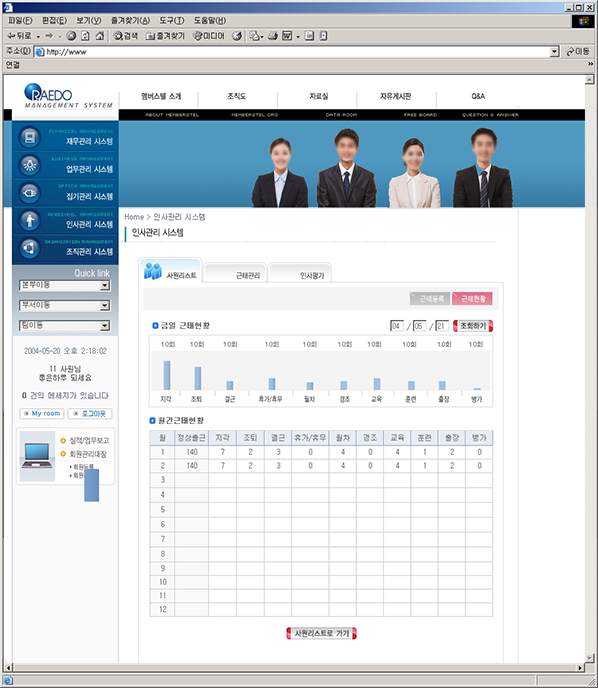The height and width of the screenshot is (688, 598).
Task: Open the 조직관리 시스템 sidebar icon
Action: click(30, 248)
